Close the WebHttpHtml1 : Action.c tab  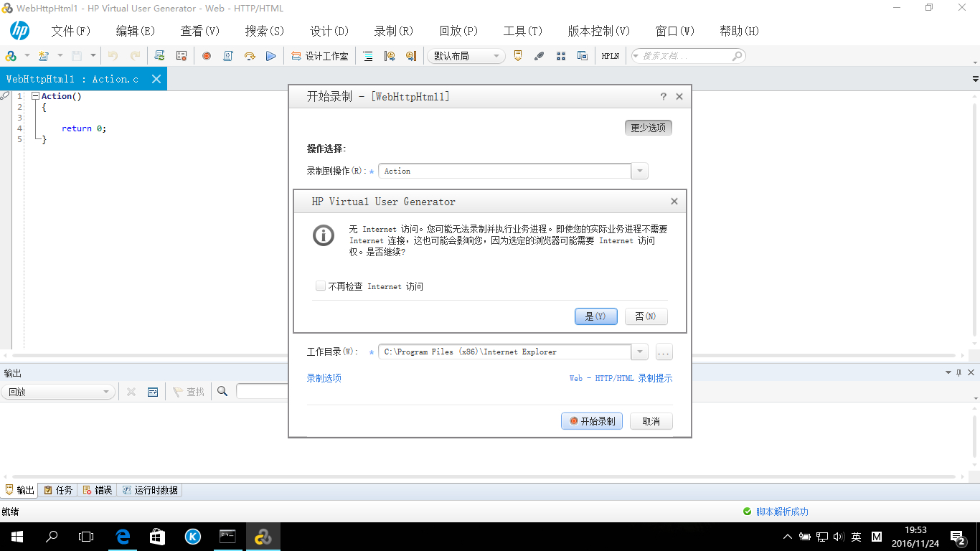click(x=156, y=79)
